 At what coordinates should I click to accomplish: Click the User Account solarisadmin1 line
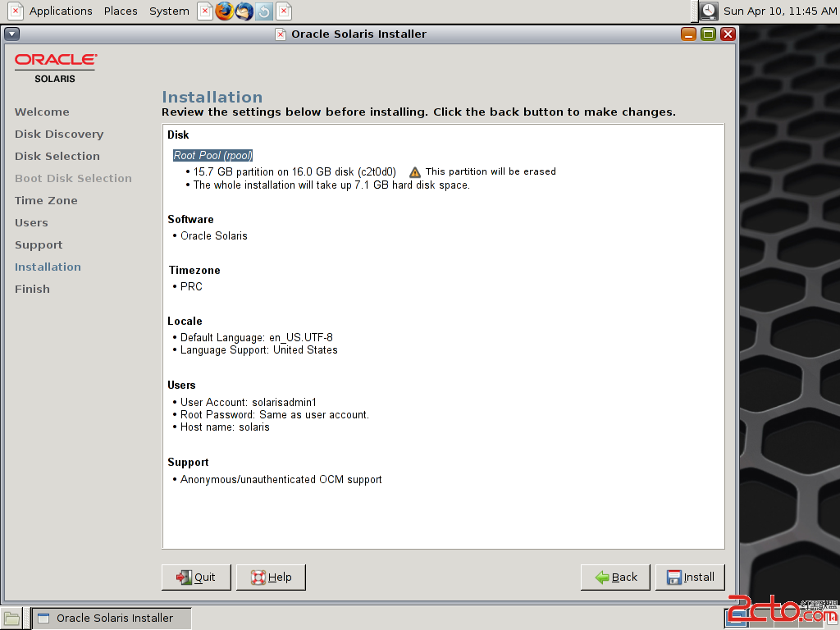coord(248,402)
